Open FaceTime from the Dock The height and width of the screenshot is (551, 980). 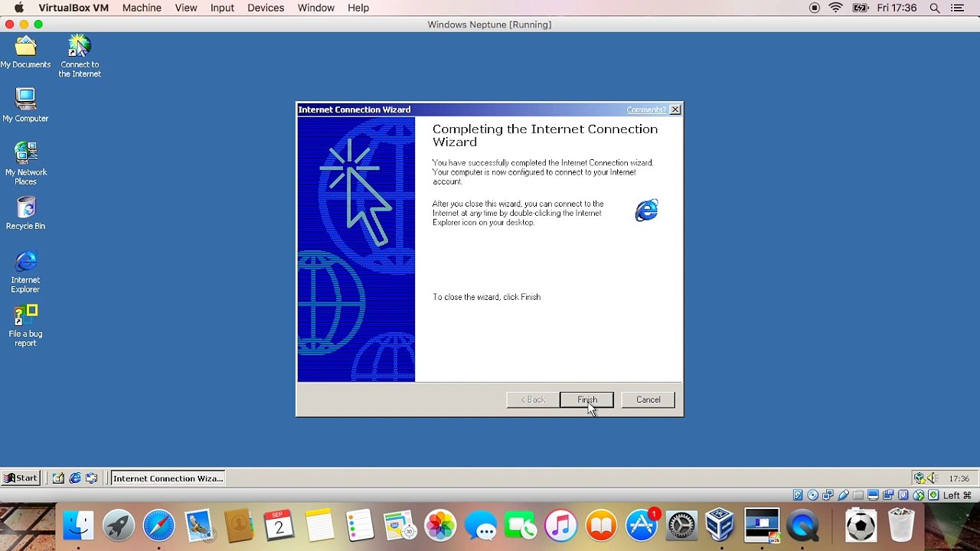[521, 527]
